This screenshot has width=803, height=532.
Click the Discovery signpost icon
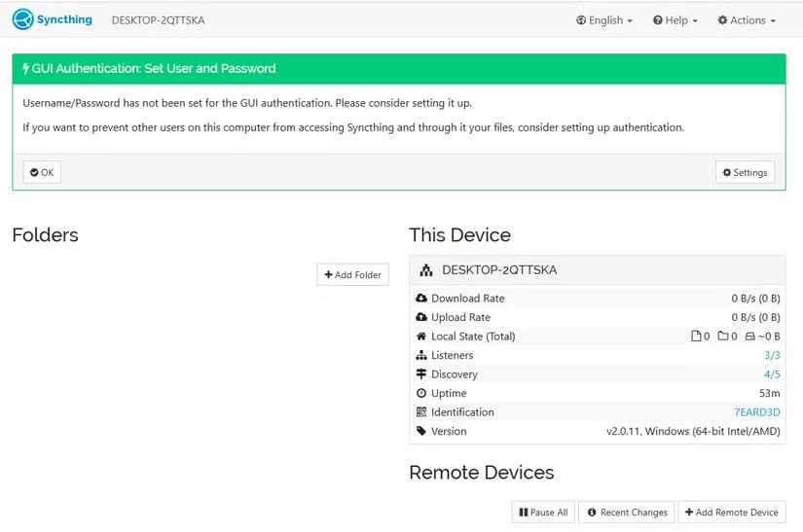[421, 374]
